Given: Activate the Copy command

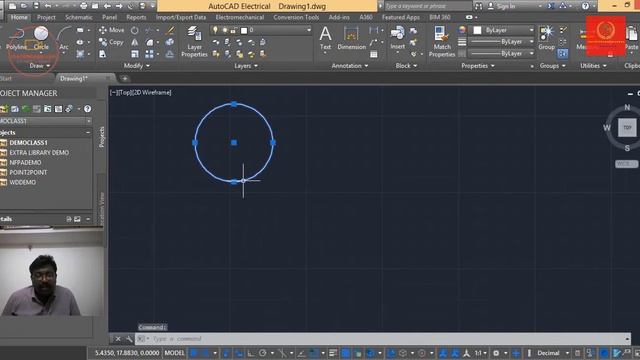Looking at the screenshot, I should point(111,42).
